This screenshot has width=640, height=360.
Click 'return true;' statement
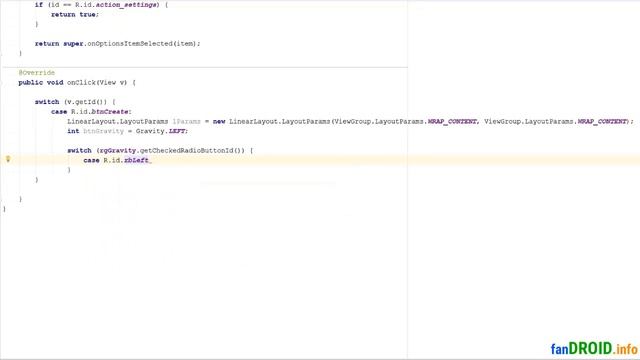point(75,14)
